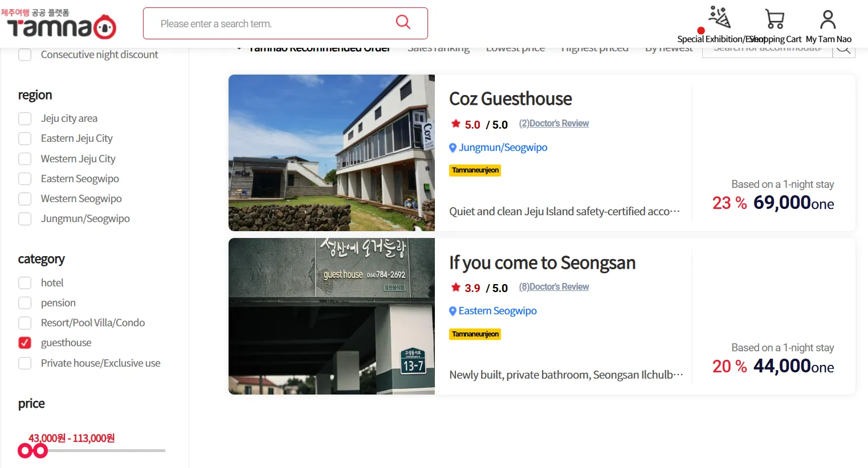868x468 pixels.
Task: Click the Tamnaneunjeon badge on Coz Guesthouse
Action: click(x=475, y=170)
